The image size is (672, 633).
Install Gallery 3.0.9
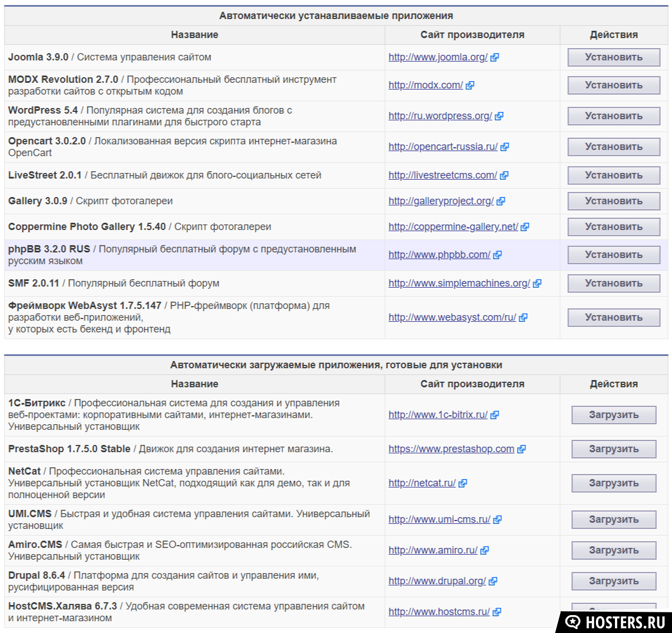pyautogui.click(x=614, y=201)
